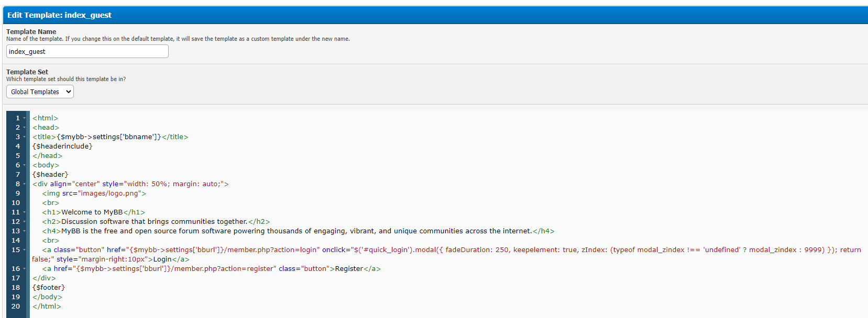This screenshot has width=868, height=318.
Task: Click the images/logo.png string in the code
Action: pos(110,194)
